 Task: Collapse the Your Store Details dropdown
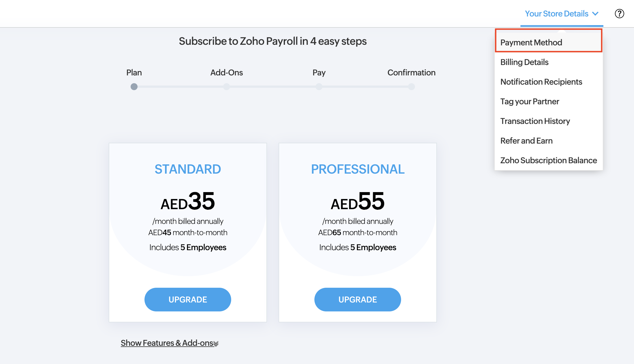click(x=561, y=14)
